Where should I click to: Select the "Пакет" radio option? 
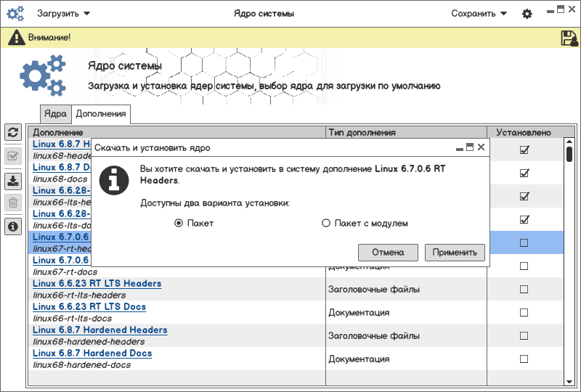pos(179,224)
